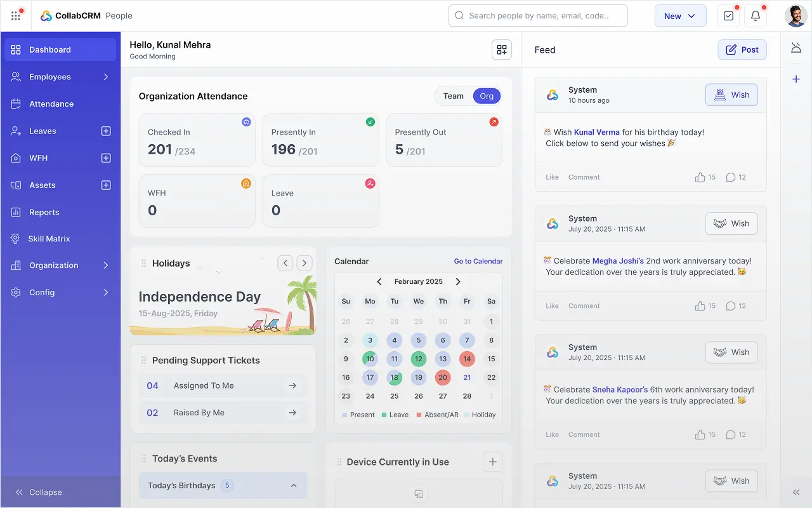
Task: Click the plus icon next to Assets
Action: click(x=106, y=185)
